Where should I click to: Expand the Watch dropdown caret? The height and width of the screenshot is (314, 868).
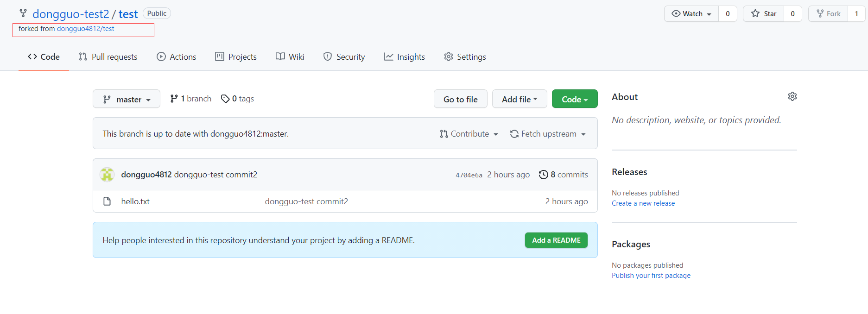[709, 14]
